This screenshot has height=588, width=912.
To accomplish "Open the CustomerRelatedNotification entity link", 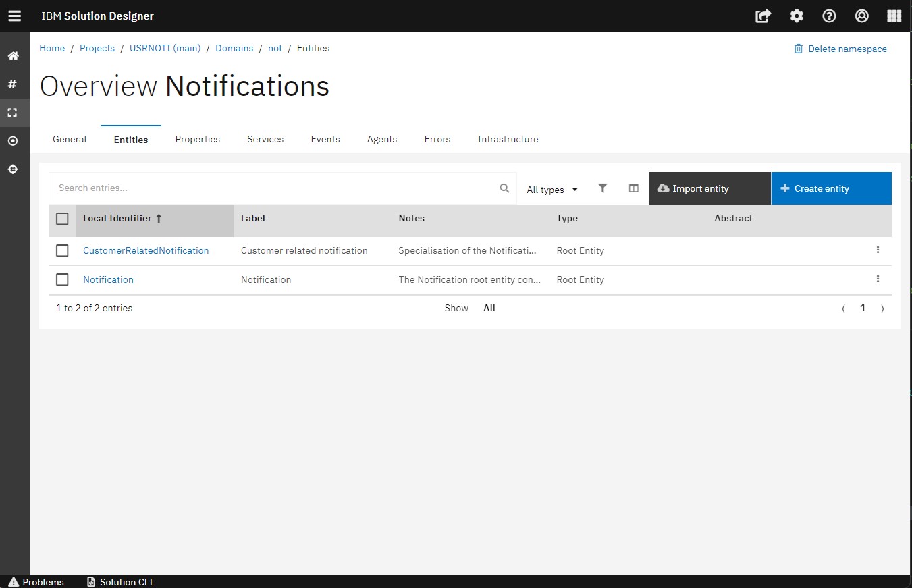I will [146, 250].
